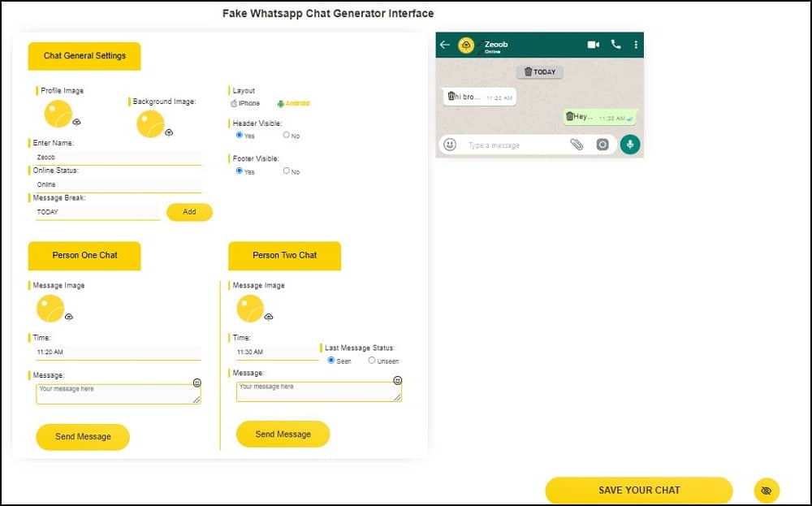Click the emoji smiley in preview footer

coord(450,145)
